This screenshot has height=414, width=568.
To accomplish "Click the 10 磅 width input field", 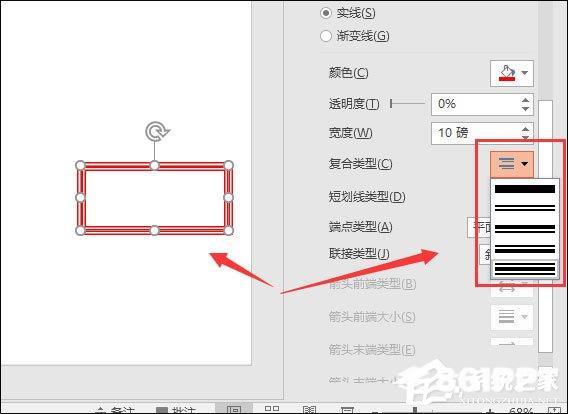I will (x=475, y=133).
